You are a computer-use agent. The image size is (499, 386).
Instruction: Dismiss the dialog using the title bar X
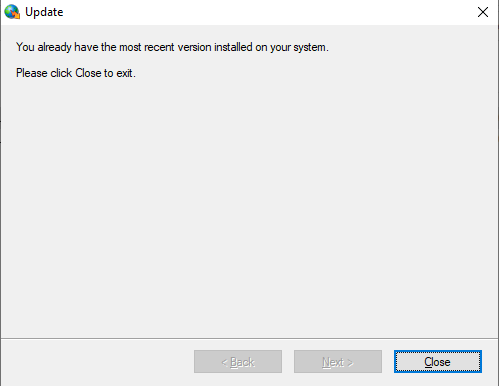(483, 12)
